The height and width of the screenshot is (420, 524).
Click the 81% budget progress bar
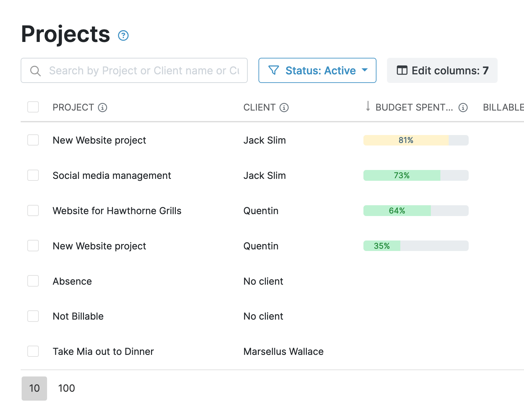coord(416,140)
